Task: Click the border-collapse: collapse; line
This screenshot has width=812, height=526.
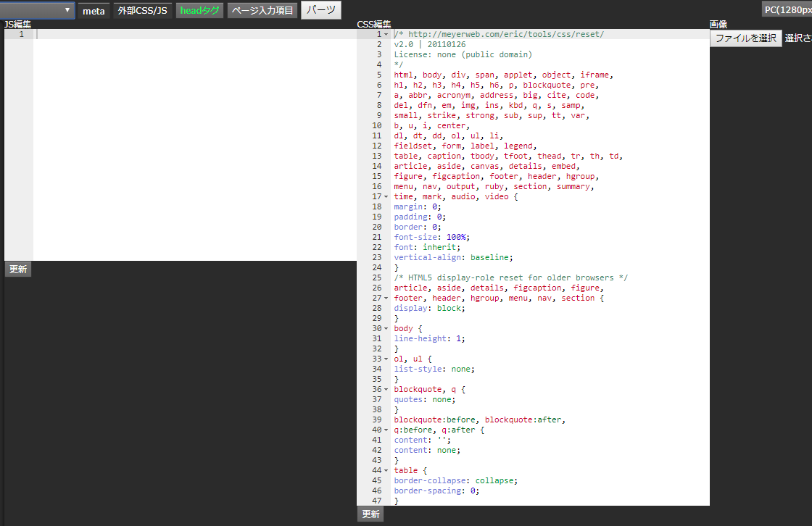Action: (456, 480)
